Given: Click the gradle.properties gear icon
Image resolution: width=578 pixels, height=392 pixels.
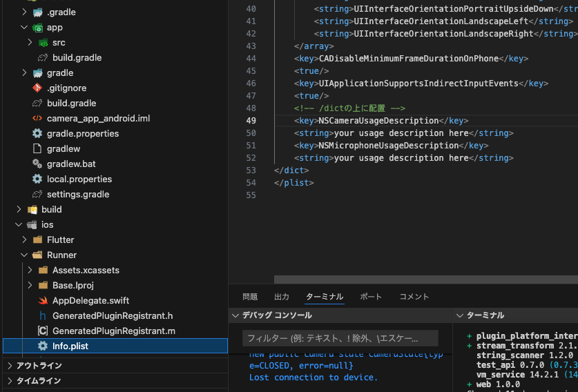Looking at the screenshot, I should click(x=37, y=133).
